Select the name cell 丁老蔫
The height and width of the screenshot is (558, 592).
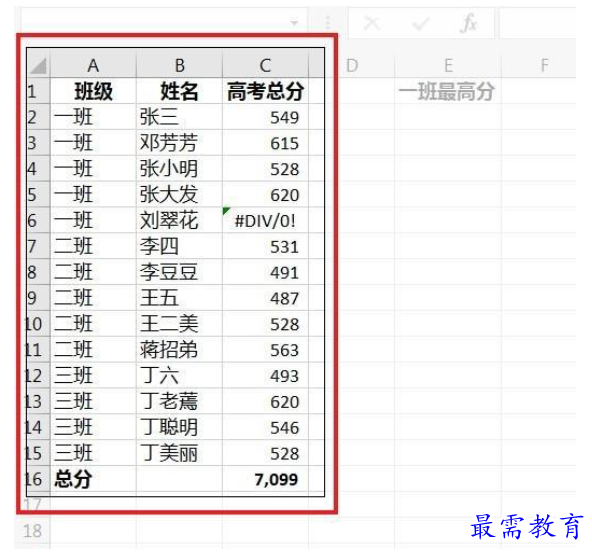pos(179,401)
